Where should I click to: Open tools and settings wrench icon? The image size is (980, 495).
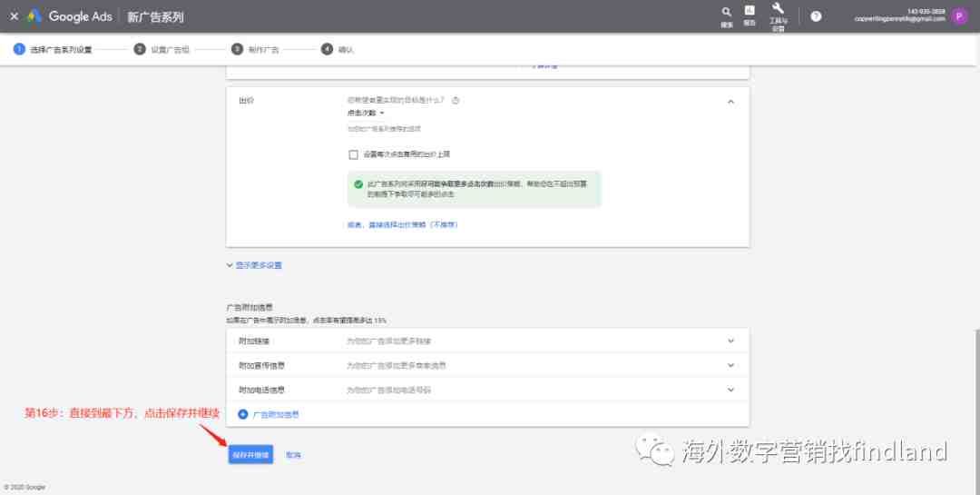[778, 16]
